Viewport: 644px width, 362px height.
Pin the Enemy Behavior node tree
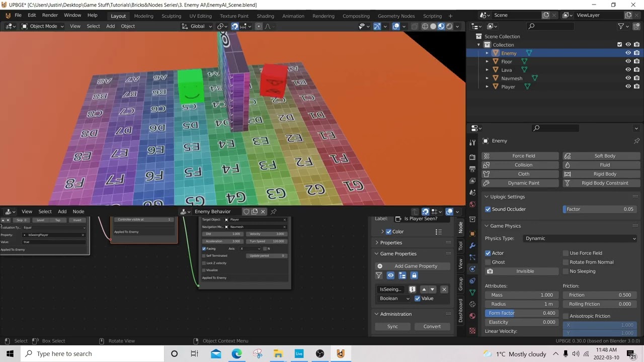coord(274,212)
